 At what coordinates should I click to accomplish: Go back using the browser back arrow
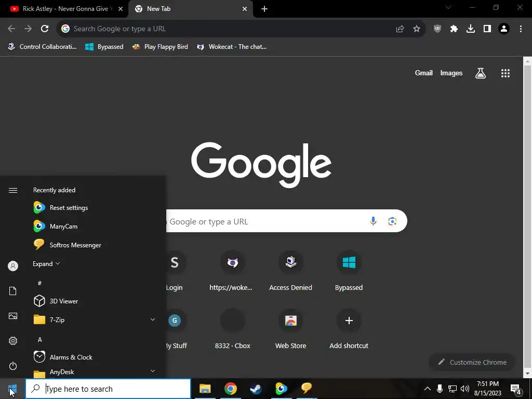[11, 29]
